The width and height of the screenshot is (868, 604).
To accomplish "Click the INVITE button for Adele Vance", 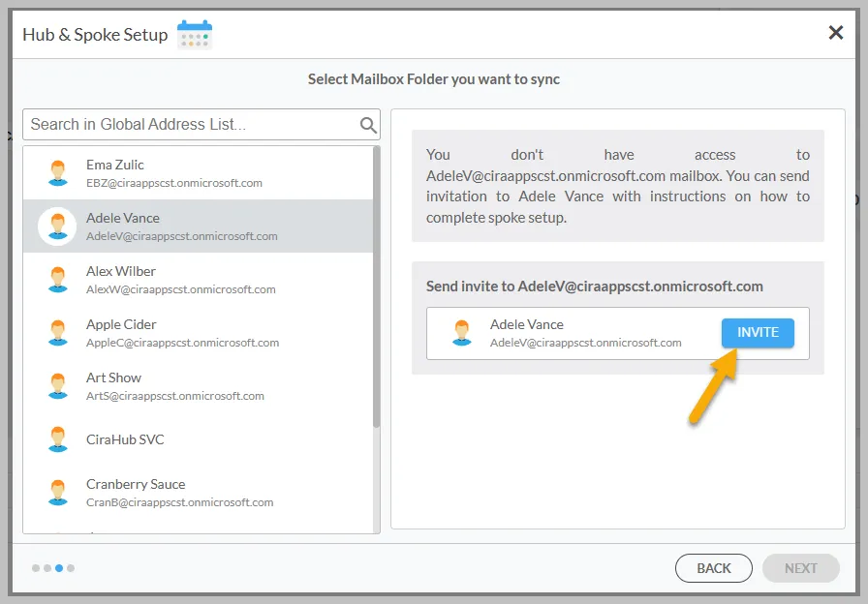I will pyautogui.click(x=758, y=332).
